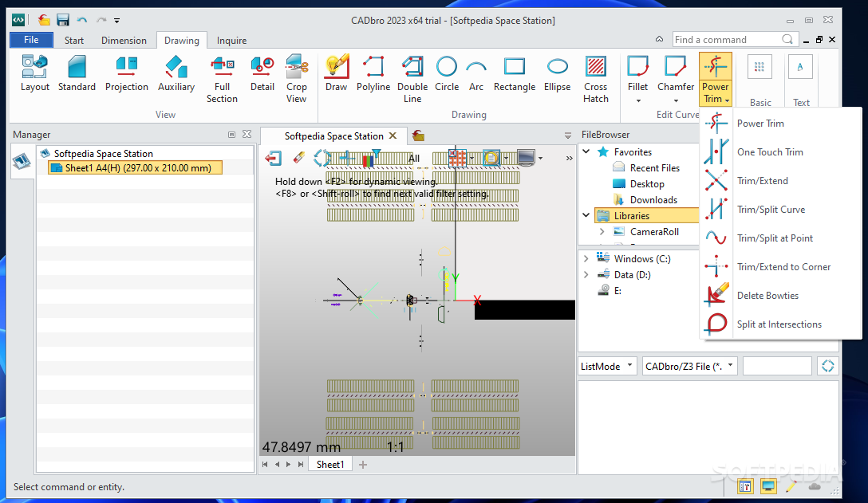Choose the Ellipse tool
Screen dimensions: 868x503
[557, 73]
